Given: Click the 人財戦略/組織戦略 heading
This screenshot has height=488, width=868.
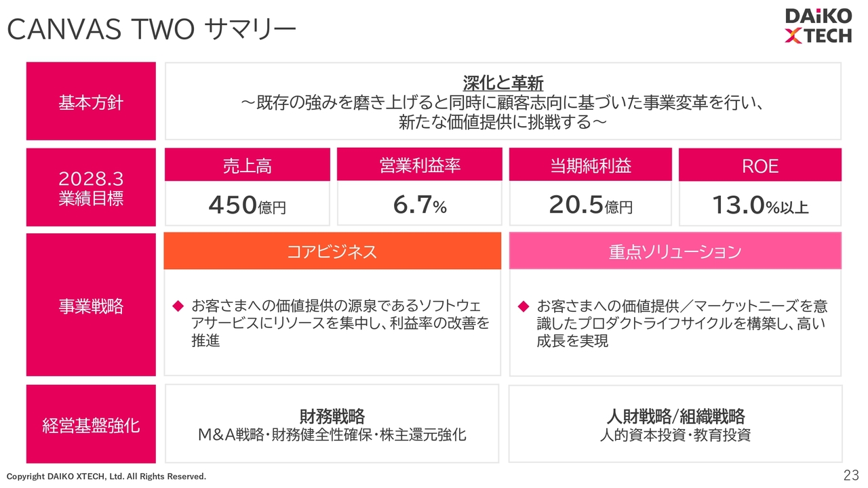Looking at the screenshot, I should click(x=675, y=415).
